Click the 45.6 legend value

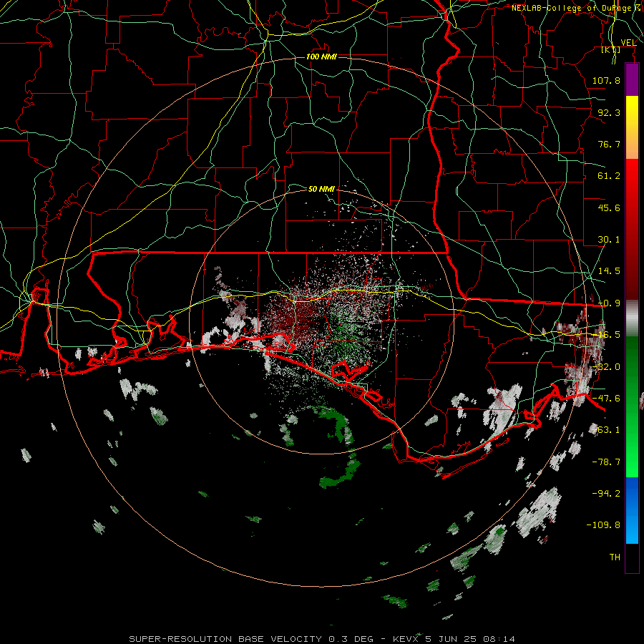(609, 208)
